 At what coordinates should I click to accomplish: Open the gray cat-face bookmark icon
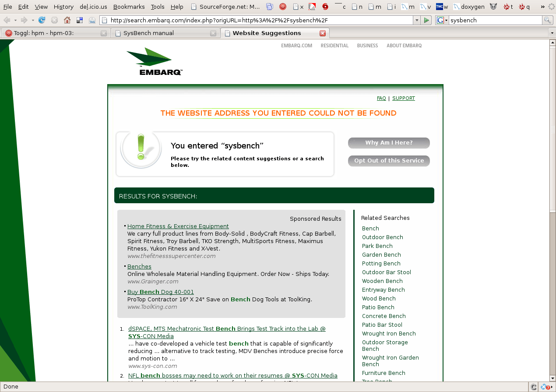click(493, 7)
